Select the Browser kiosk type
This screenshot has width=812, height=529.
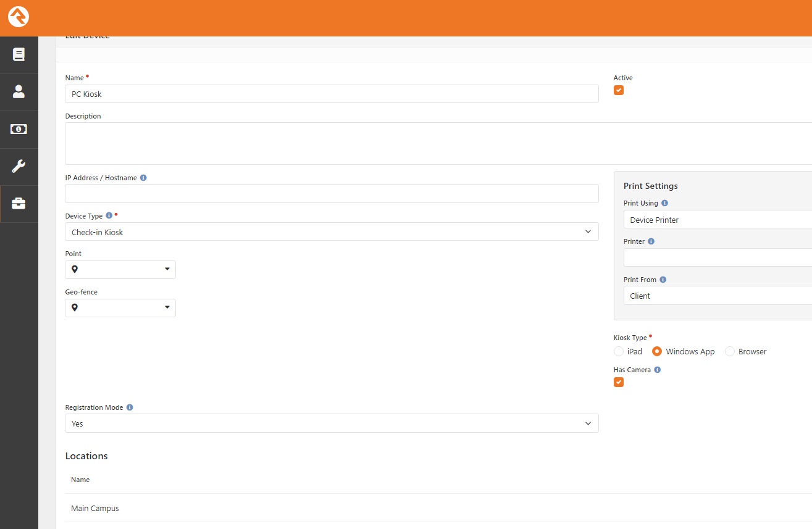pos(730,352)
